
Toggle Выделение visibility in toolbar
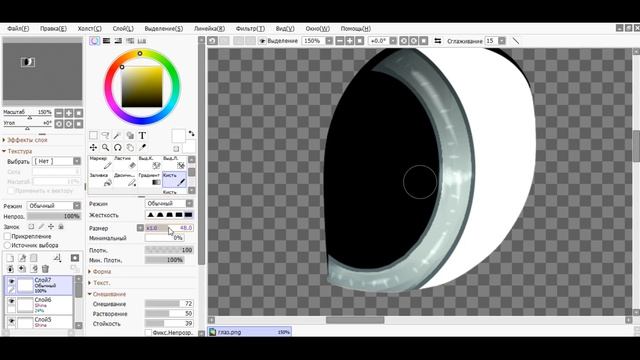pyautogui.click(x=262, y=41)
